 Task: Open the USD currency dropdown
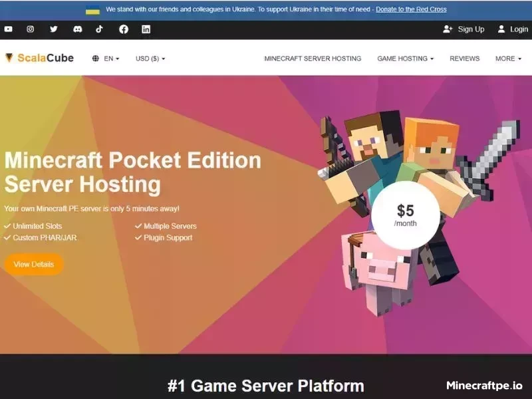148,59
